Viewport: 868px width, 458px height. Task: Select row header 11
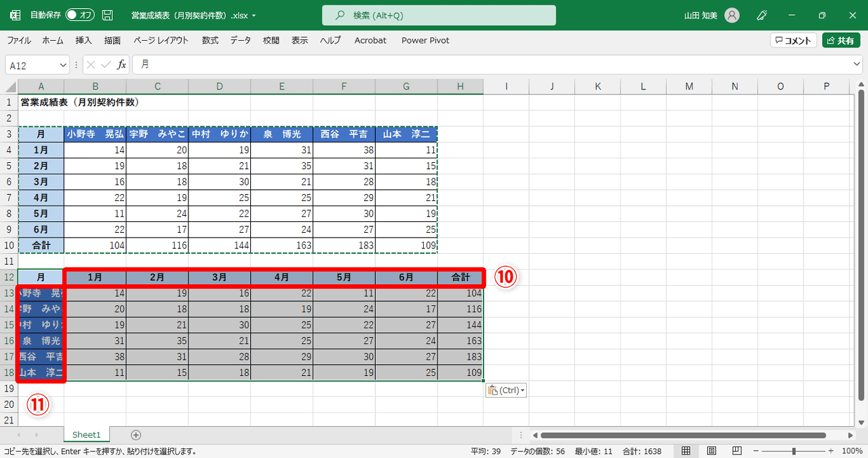[9, 261]
